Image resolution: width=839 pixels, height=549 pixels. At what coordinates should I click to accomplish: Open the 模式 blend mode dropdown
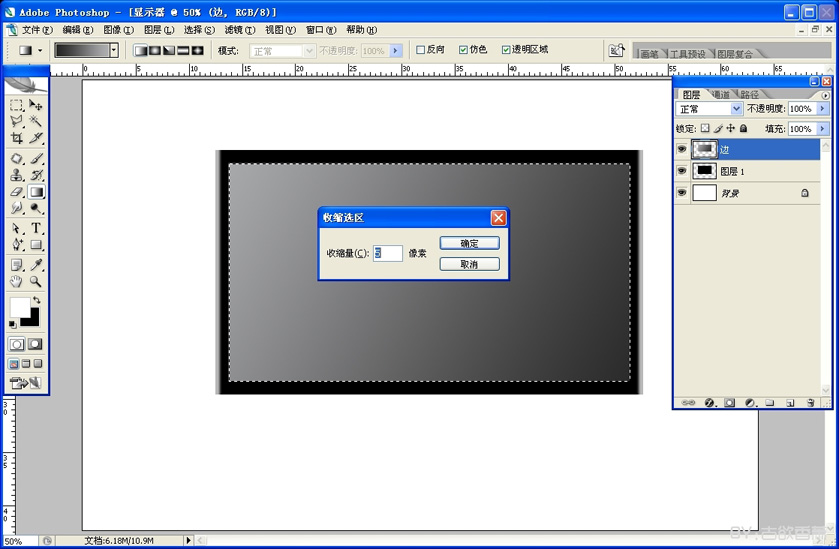tap(309, 51)
